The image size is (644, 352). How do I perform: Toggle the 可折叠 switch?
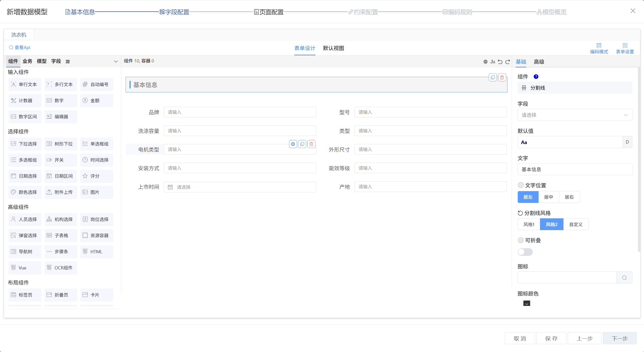pos(525,252)
